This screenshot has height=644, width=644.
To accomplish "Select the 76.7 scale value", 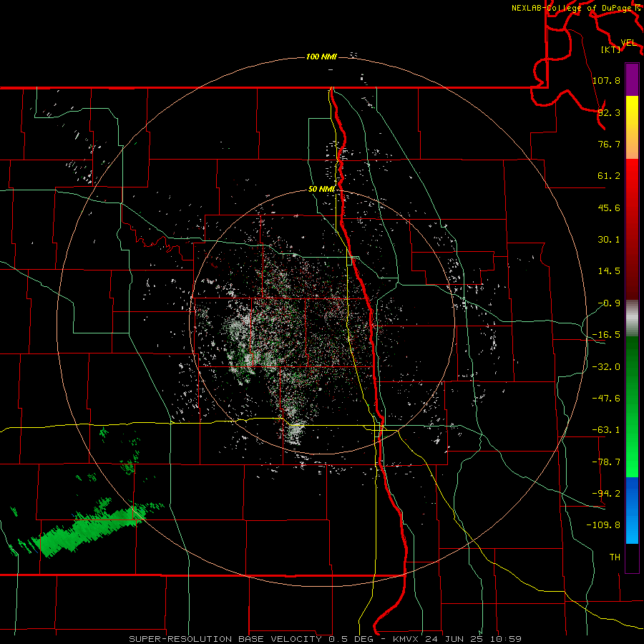I will pyautogui.click(x=609, y=144).
